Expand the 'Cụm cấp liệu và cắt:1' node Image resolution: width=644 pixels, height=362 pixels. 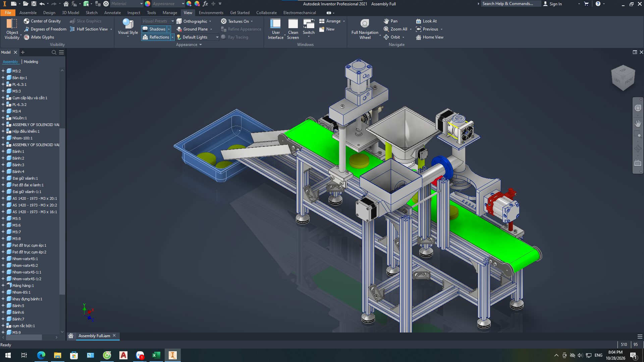click(3, 98)
